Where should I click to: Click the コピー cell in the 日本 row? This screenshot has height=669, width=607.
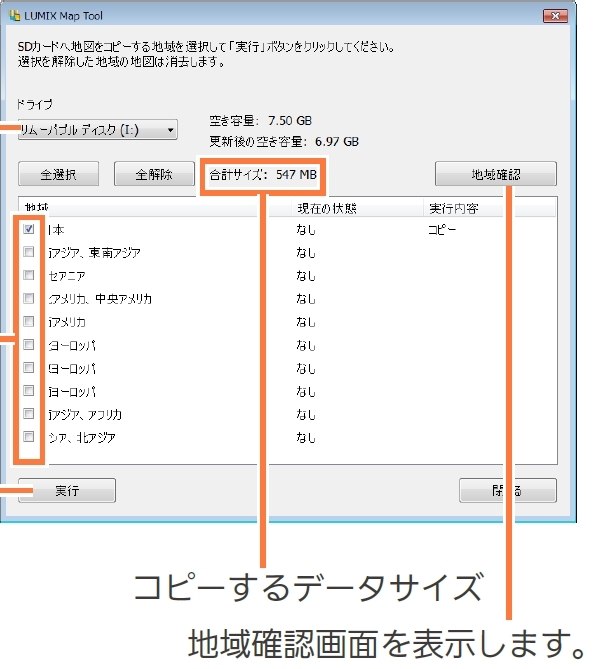442,230
